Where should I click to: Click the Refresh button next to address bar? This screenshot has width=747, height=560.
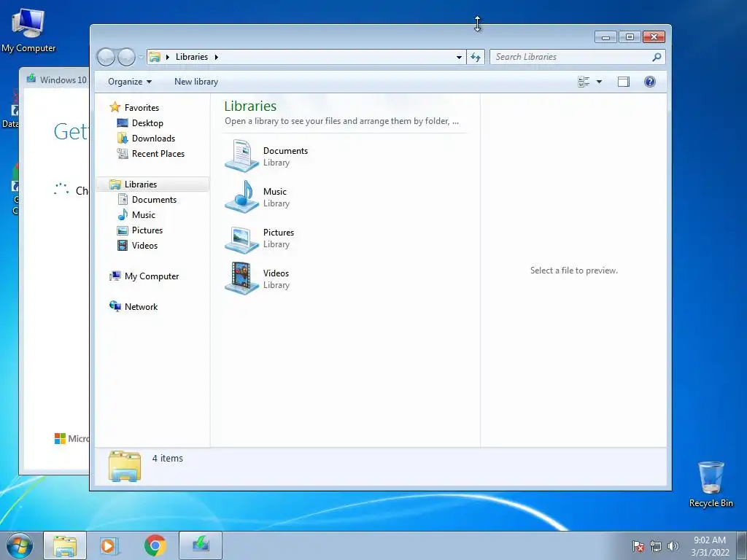[x=476, y=57]
